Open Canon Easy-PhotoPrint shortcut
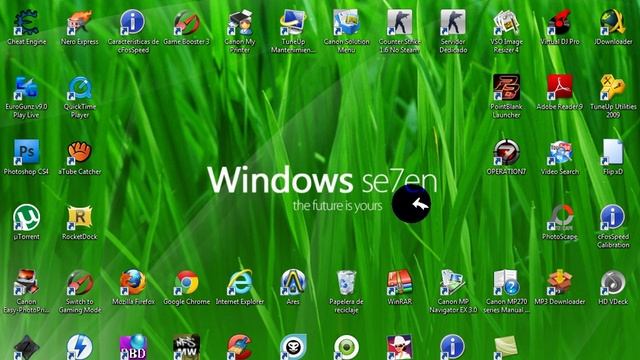640x360 pixels. coord(27,282)
